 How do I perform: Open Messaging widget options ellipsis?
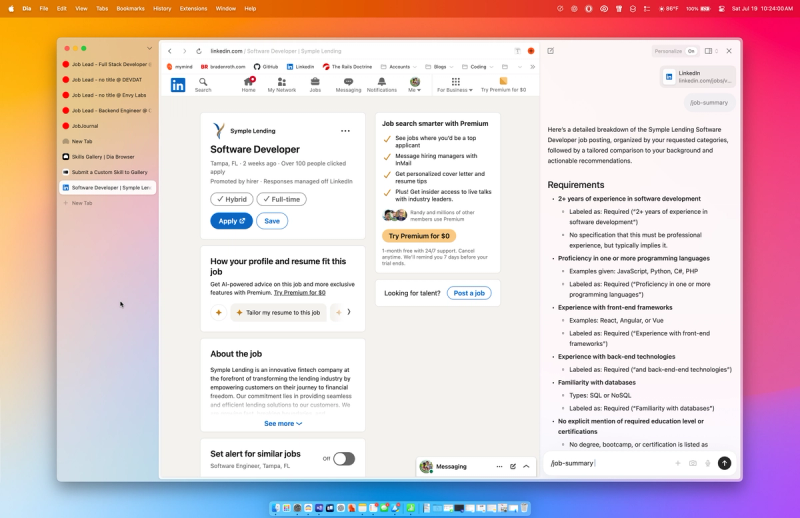tap(499, 466)
